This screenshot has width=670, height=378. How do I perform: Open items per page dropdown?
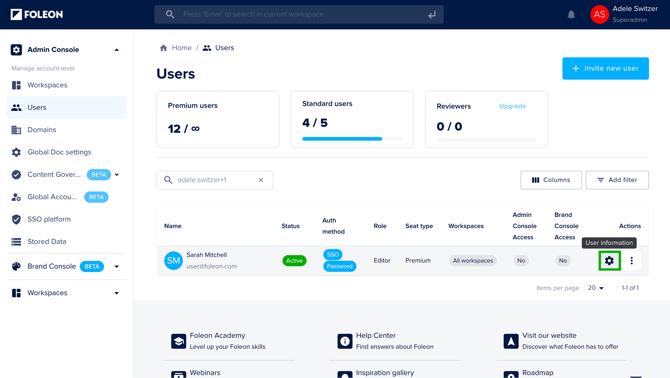596,288
